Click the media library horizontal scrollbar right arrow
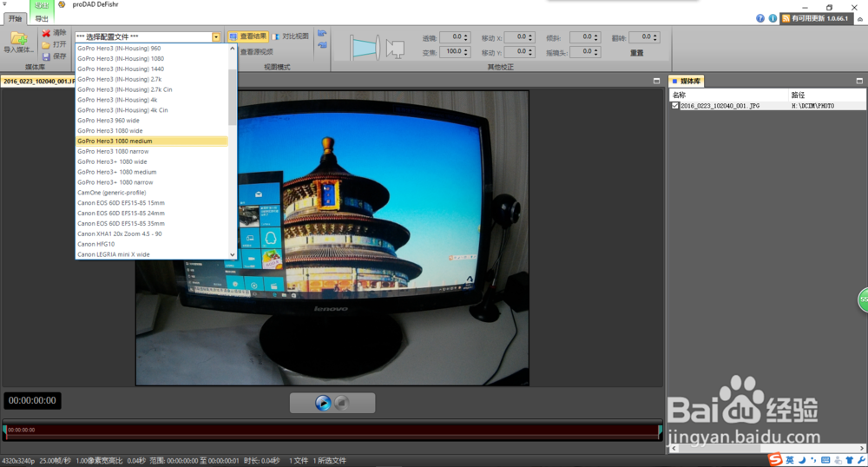 click(x=862, y=448)
